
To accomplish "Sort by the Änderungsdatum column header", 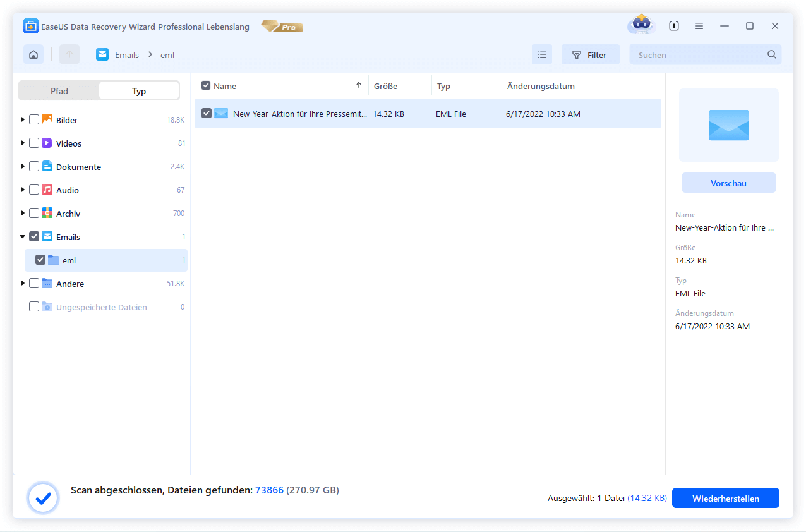I will 541,86.
